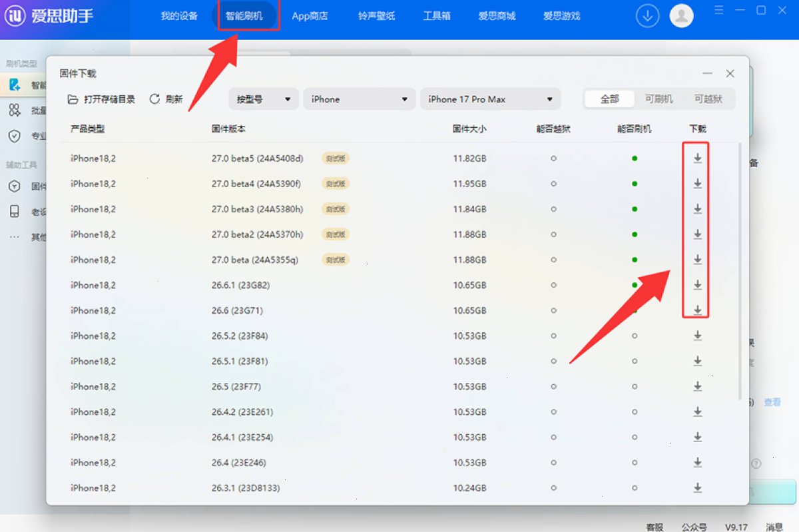Open the iPhone device type dropdown
799x532 pixels.
tap(359, 99)
